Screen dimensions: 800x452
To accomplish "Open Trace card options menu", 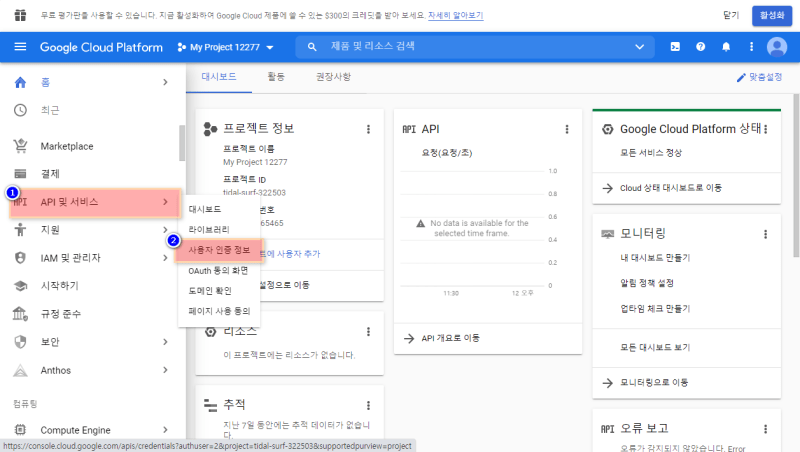I will point(368,406).
